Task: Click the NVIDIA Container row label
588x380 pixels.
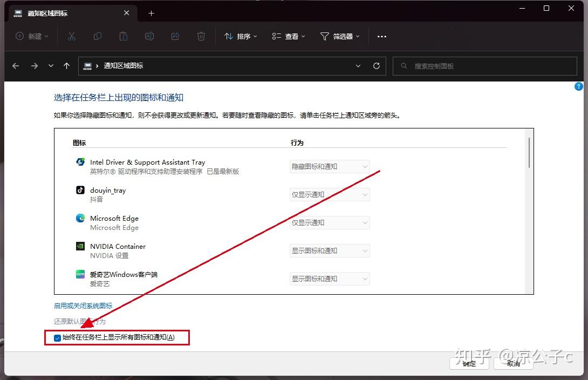Action: 118,247
